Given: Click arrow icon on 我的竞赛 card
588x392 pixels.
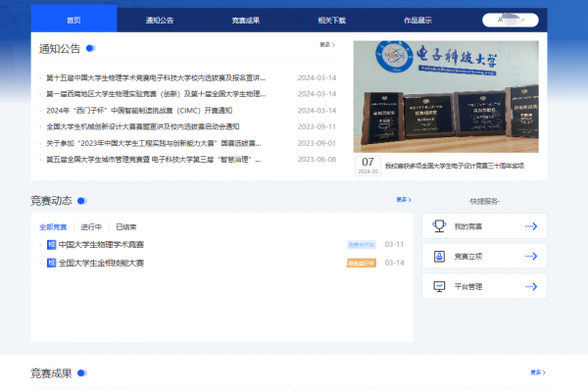Looking at the screenshot, I should click(531, 226).
